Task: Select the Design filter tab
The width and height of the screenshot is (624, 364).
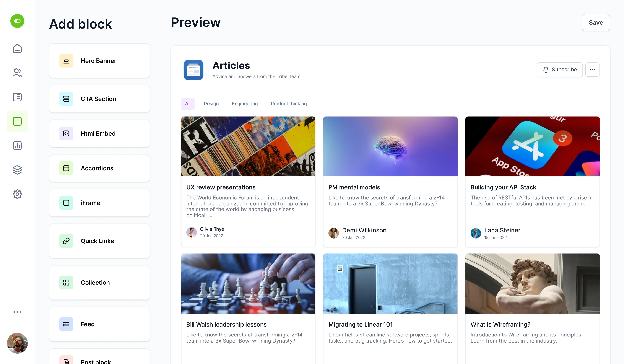Action: click(211, 104)
